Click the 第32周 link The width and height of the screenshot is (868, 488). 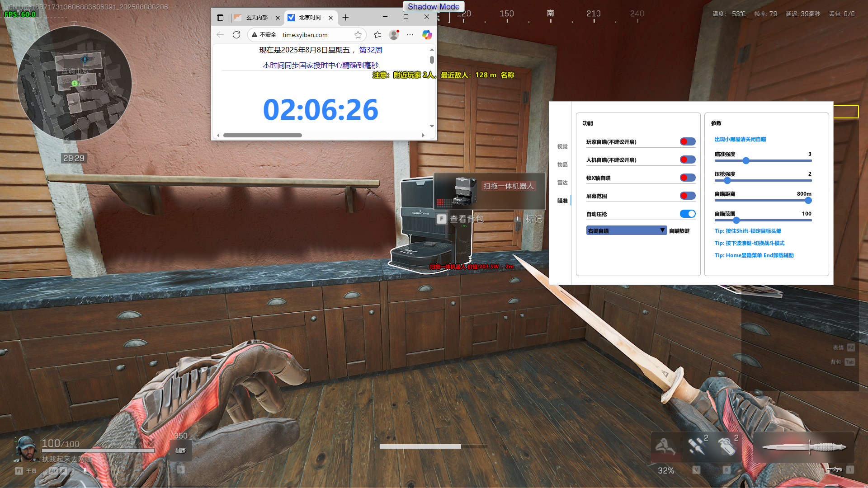(x=371, y=50)
